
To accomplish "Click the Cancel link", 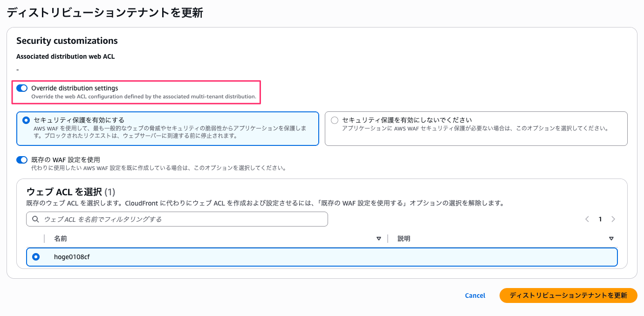I will click(x=475, y=295).
